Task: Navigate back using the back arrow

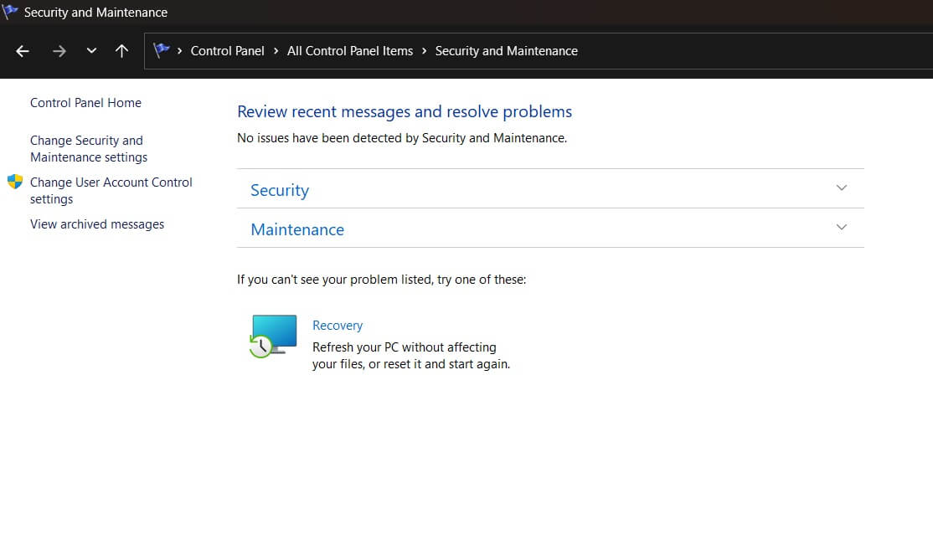Action: [22, 51]
